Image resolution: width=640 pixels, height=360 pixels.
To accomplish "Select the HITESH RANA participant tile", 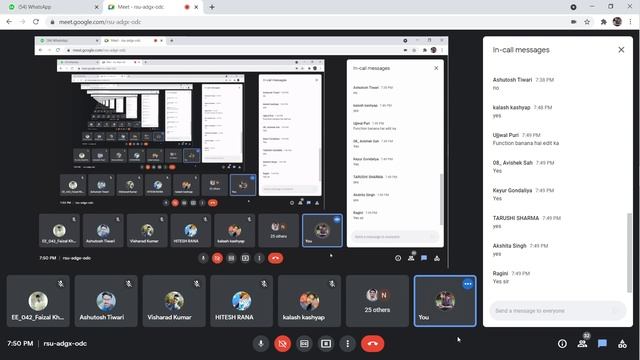I will pos(242,301).
